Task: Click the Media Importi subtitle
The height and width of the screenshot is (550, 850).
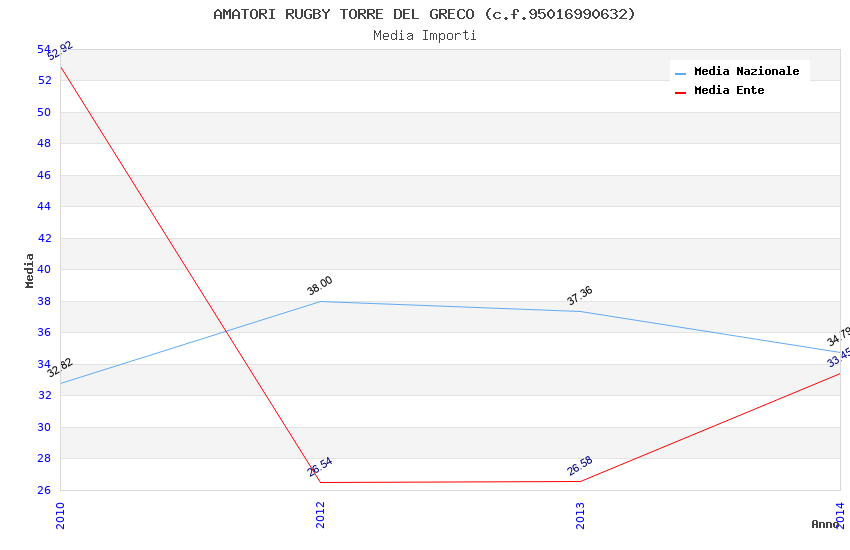Action: pyautogui.click(x=424, y=35)
